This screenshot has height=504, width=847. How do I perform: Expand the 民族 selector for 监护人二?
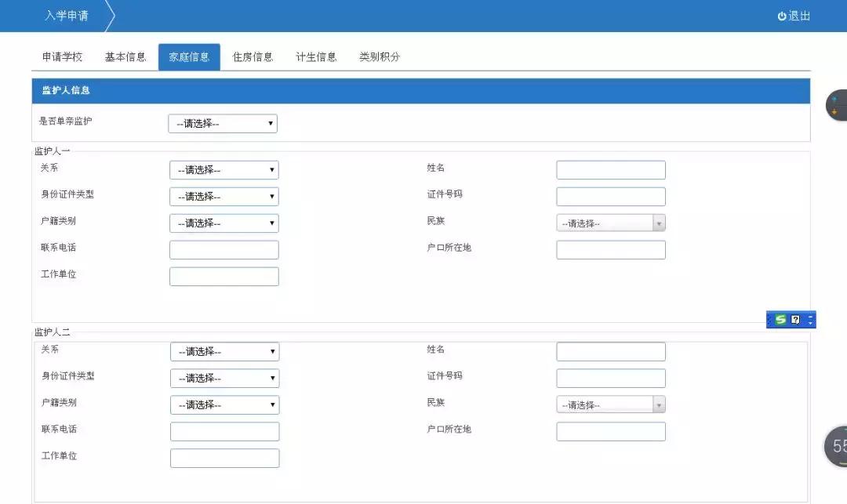click(x=610, y=404)
